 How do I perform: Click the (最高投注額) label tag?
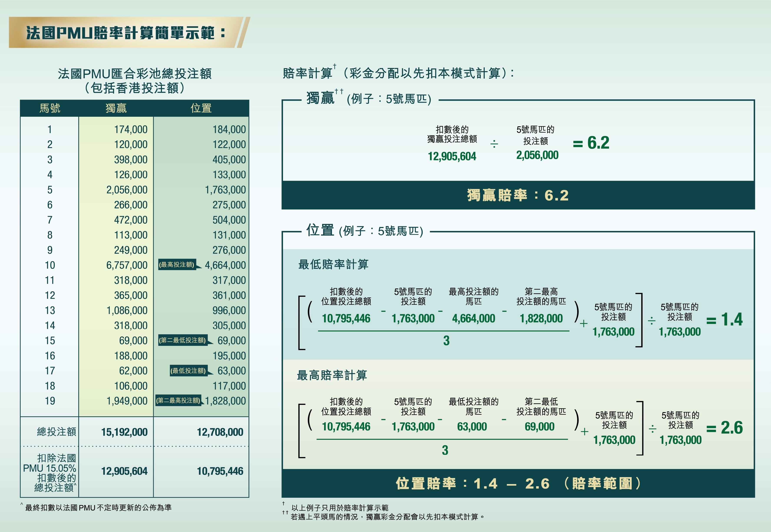(x=177, y=265)
